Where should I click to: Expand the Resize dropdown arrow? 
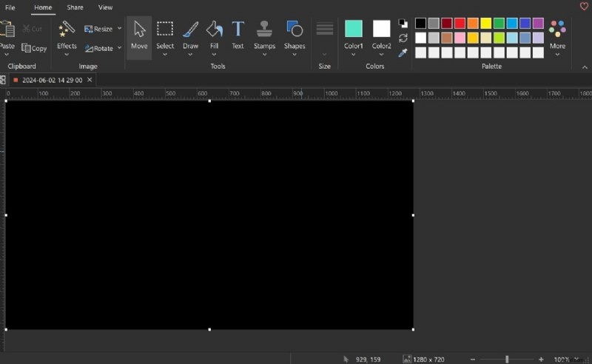(x=119, y=29)
